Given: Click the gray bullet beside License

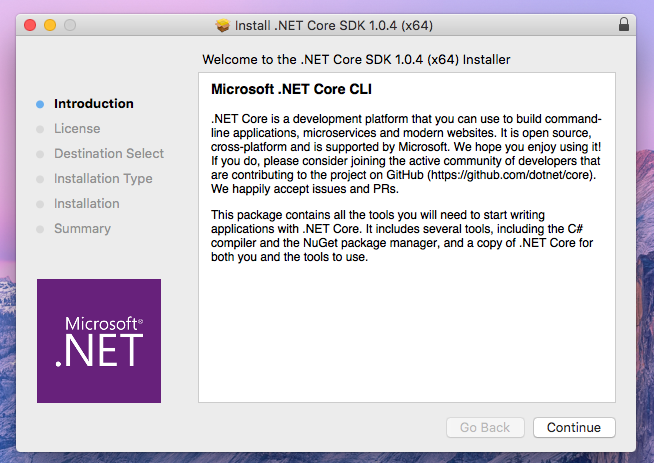Looking at the screenshot, I should 40,129.
